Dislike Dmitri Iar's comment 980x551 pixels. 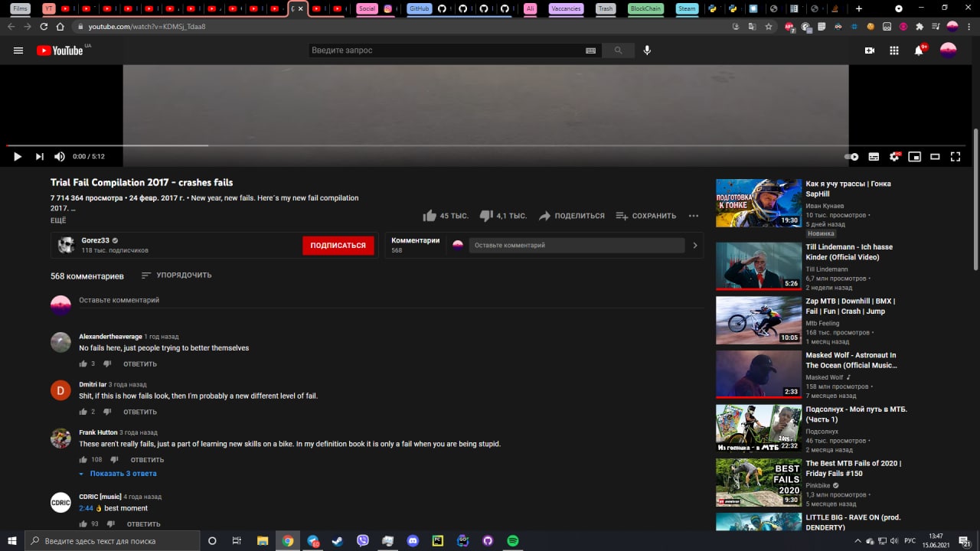tap(107, 412)
